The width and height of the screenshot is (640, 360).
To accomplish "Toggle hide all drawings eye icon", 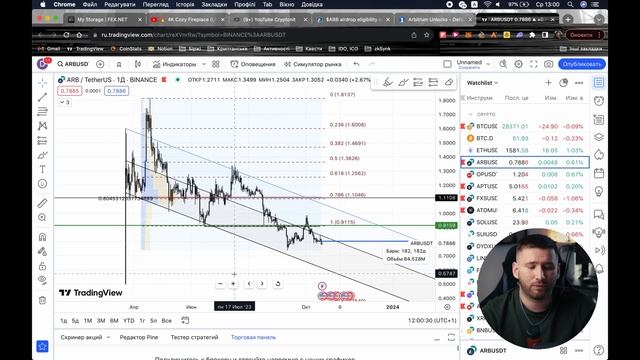I will point(42,280).
